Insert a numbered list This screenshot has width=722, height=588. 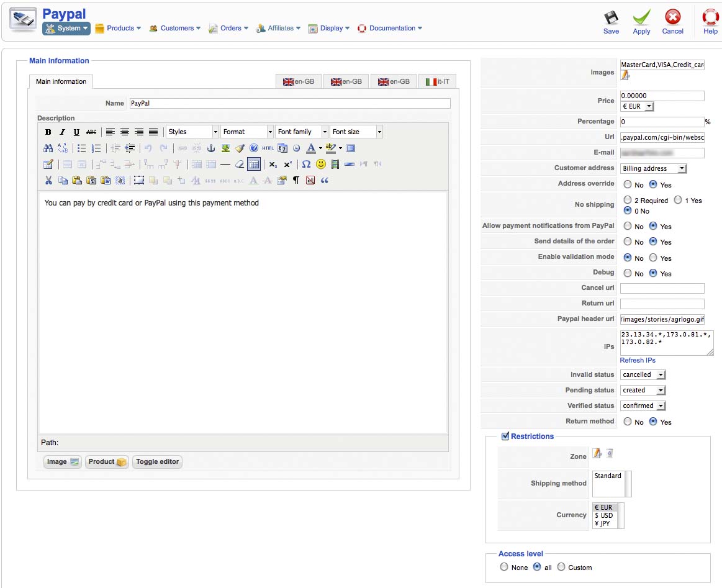point(96,148)
